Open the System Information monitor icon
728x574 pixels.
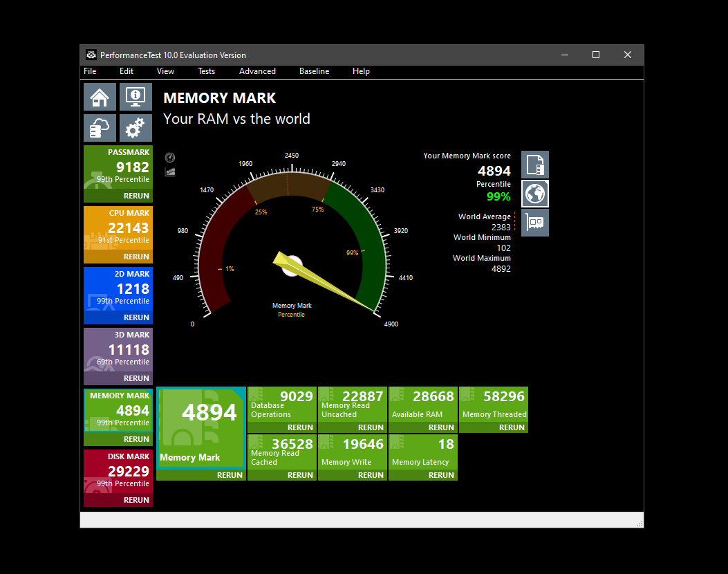[136, 97]
